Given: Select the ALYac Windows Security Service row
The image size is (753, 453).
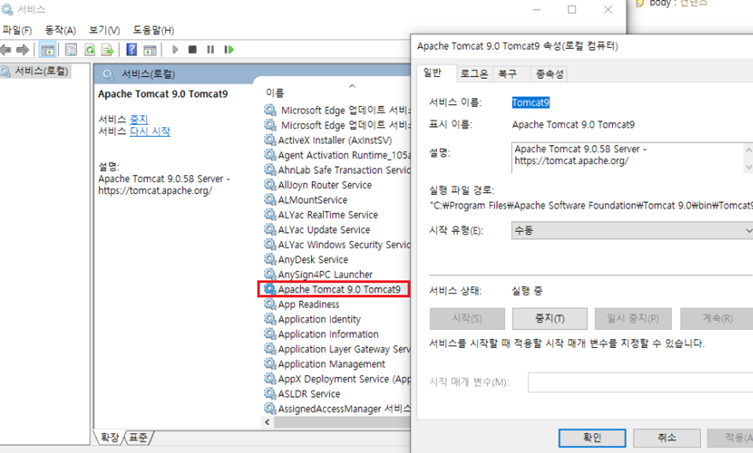Looking at the screenshot, I should (336, 244).
